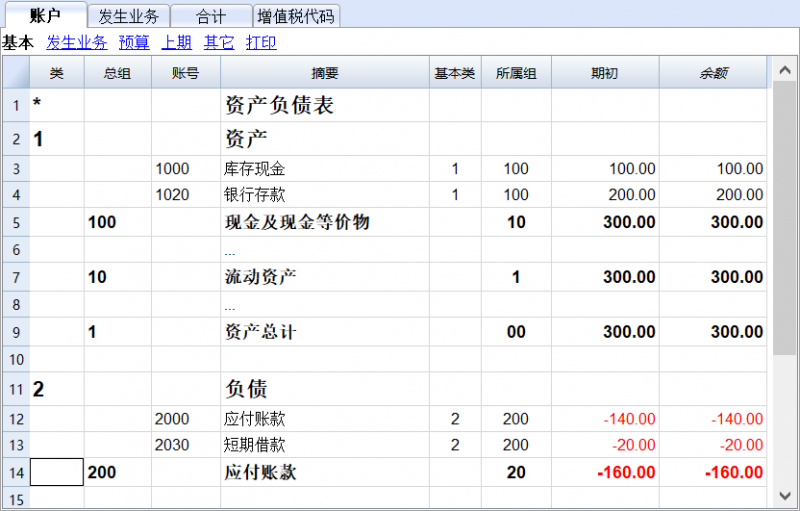Viewport: 800px width, 511px height.
Task: Open the 增值税代码 tab
Action: pos(297,16)
